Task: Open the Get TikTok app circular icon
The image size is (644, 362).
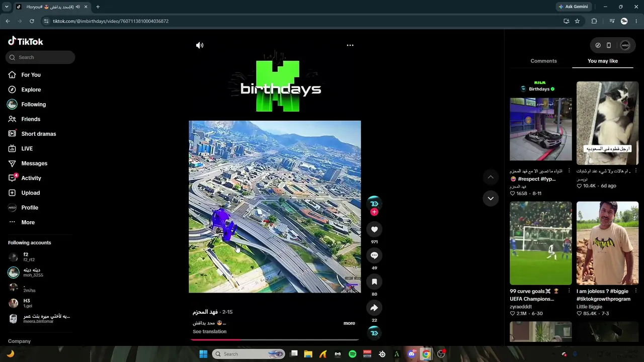Action: [598, 45]
